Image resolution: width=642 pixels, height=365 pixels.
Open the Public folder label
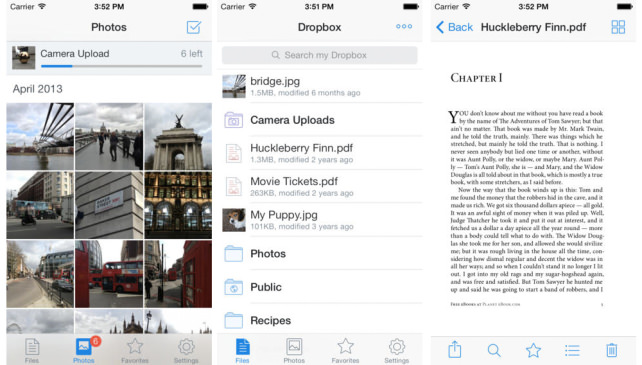(266, 287)
